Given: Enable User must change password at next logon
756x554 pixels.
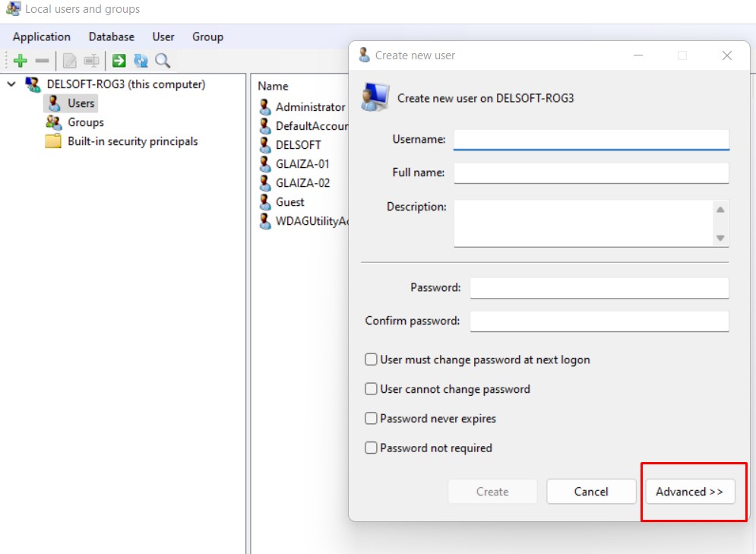Looking at the screenshot, I should point(371,359).
